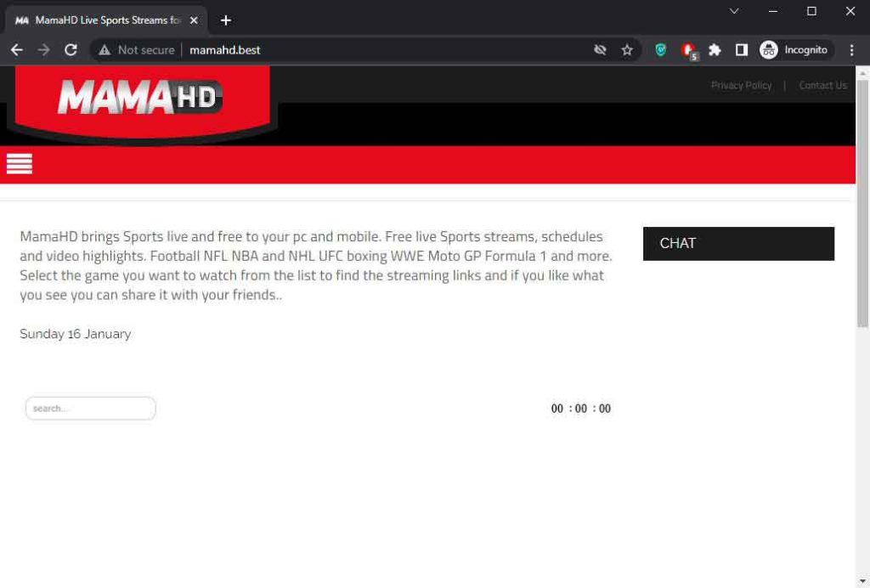Open the Extensions puzzle icon
The image size is (870, 588).
[x=715, y=50]
